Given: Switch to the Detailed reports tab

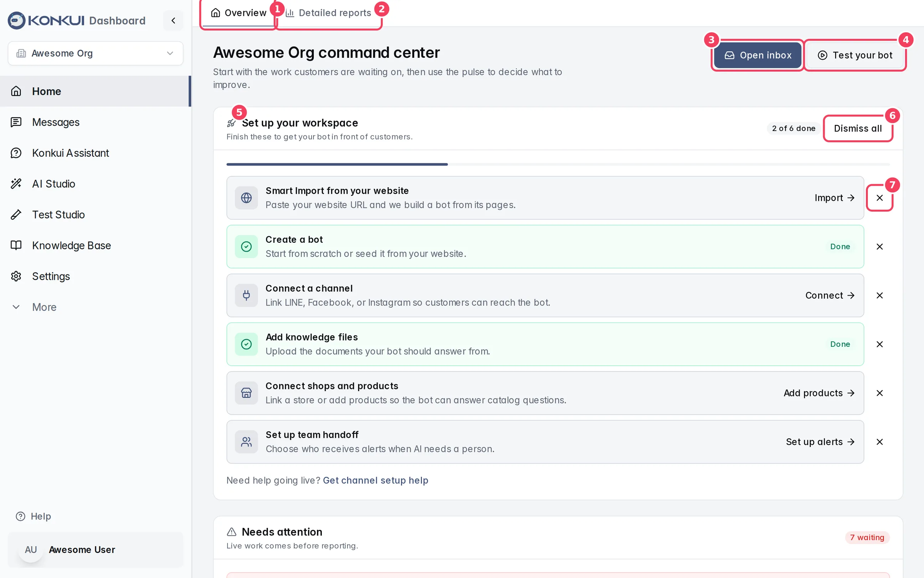Looking at the screenshot, I should 328,13.
